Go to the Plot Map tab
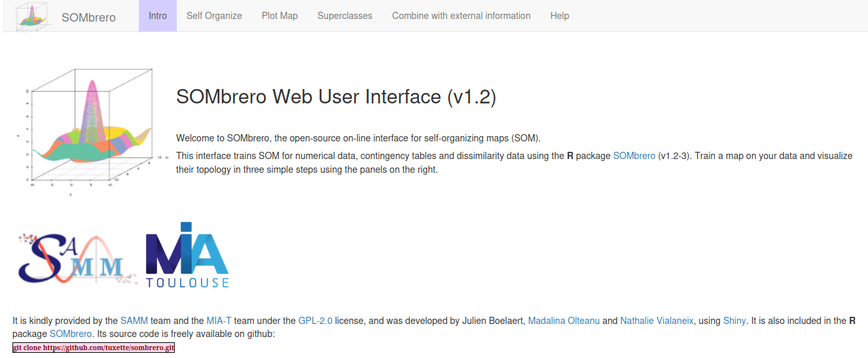Image resolution: width=868 pixels, height=358 pixels. click(x=280, y=16)
